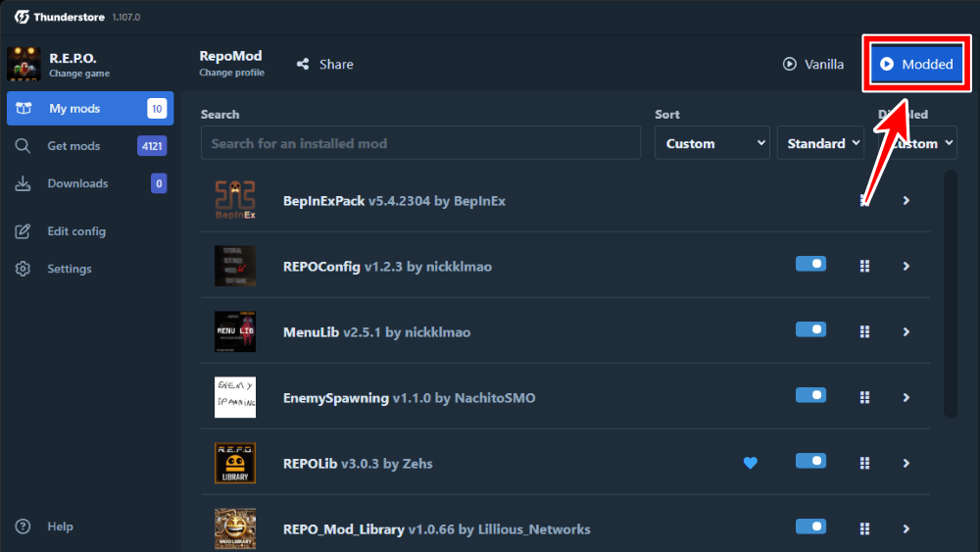The height and width of the screenshot is (552, 980).
Task: Open Settings with the gear icon
Action: click(24, 269)
